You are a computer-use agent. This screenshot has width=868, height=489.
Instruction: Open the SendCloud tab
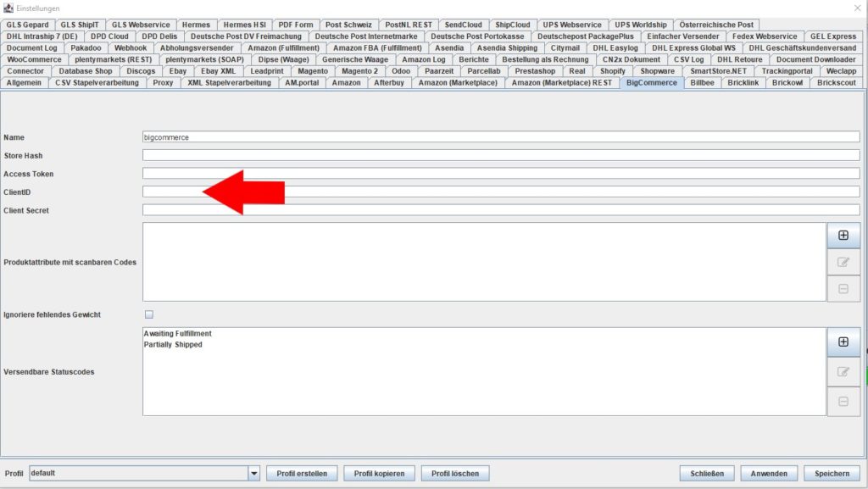point(463,25)
